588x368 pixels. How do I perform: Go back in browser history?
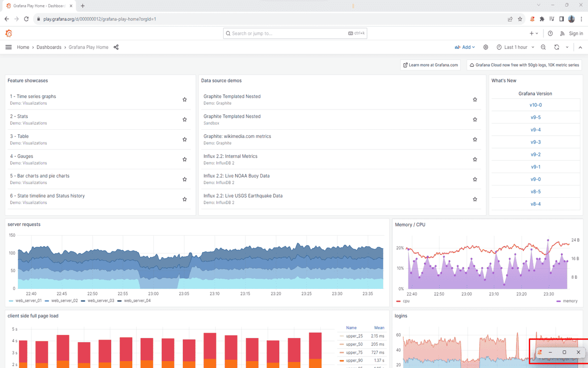[x=6, y=19]
